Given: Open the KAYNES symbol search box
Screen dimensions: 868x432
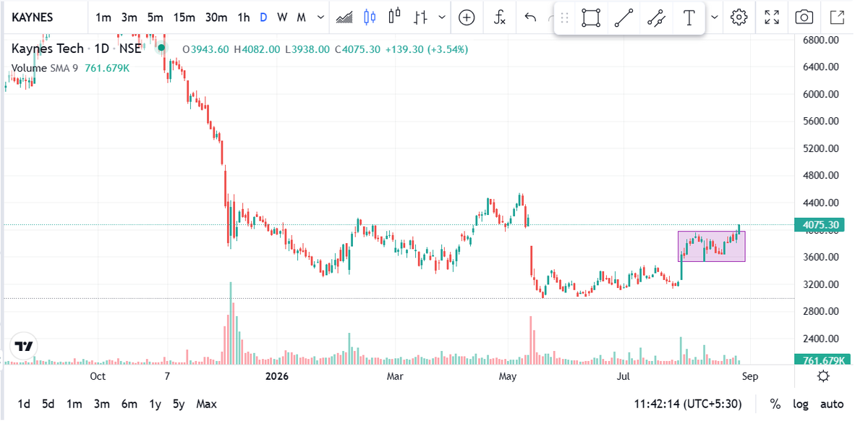Looking at the screenshot, I should point(33,17).
